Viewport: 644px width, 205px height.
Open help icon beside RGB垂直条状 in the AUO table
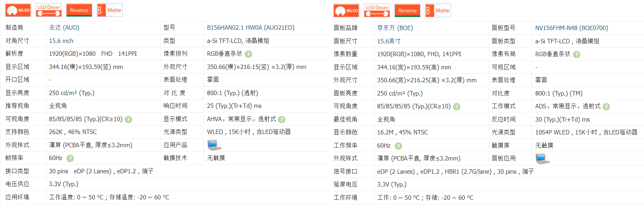point(248,54)
